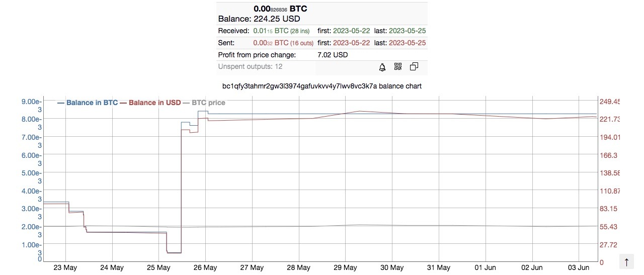Click the bc1qfy3t address balance chart title

coord(322,86)
